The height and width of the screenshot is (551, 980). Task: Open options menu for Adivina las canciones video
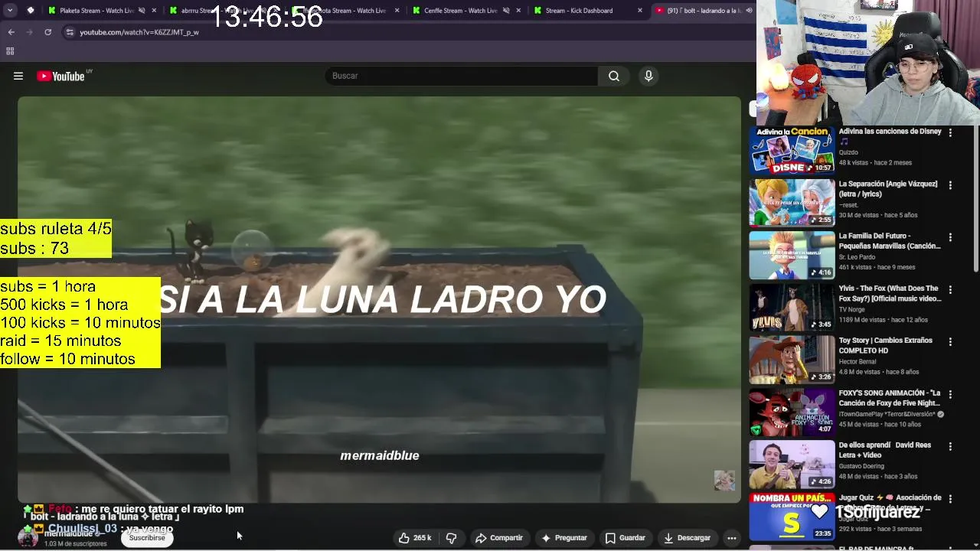pyautogui.click(x=950, y=132)
